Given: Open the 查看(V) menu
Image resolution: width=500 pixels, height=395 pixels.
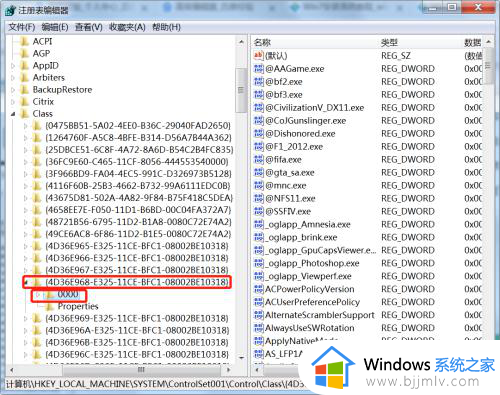Looking at the screenshot, I should 89,27.
